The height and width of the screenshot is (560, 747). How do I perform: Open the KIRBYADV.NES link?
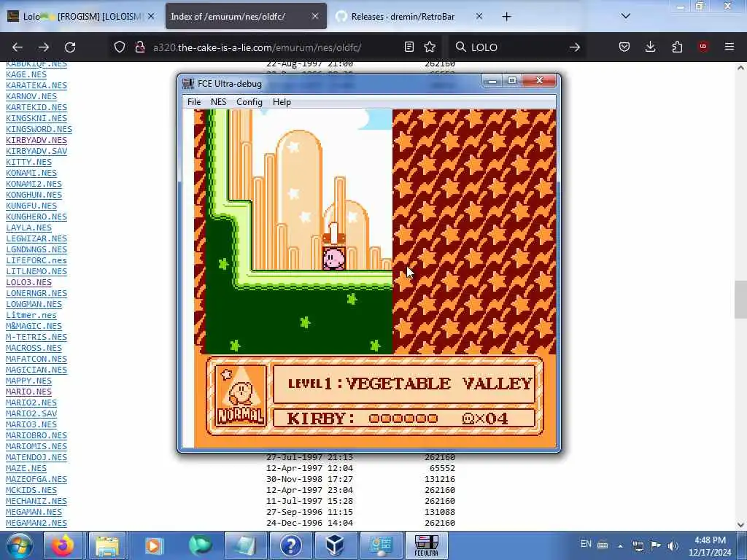(x=36, y=140)
